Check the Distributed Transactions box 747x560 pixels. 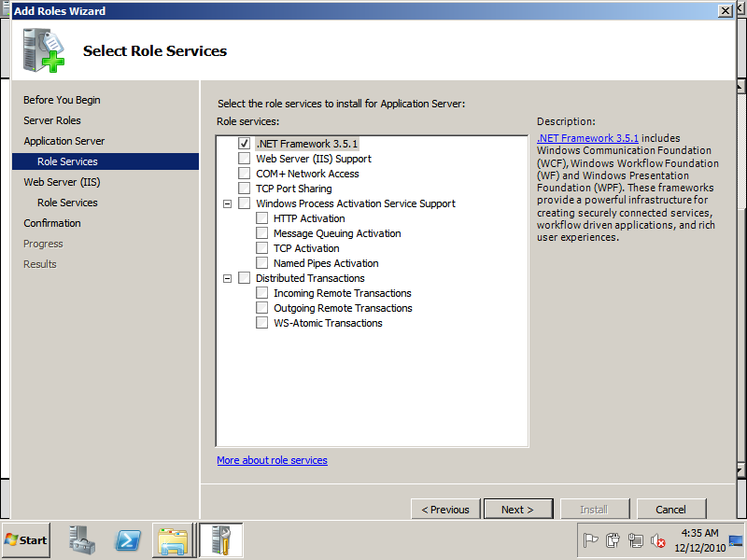click(244, 277)
